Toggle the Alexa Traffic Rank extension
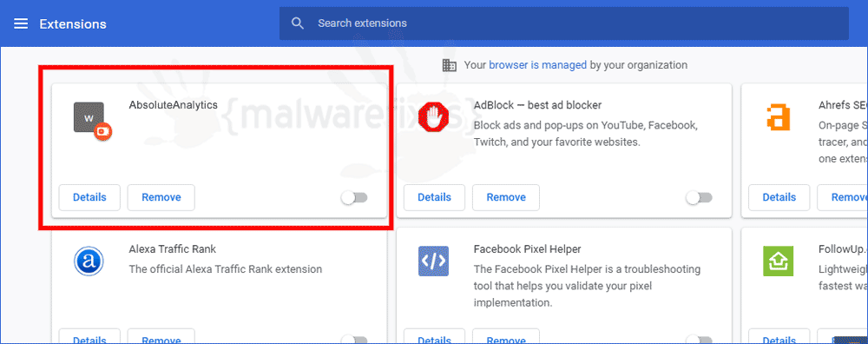 click(354, 339)
